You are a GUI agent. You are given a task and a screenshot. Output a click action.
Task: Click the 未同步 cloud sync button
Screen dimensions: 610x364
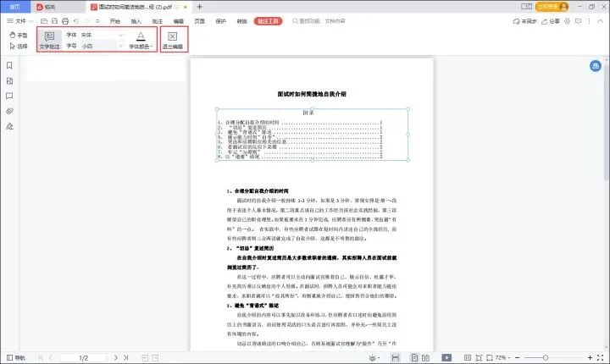click(x=524, y=21)
